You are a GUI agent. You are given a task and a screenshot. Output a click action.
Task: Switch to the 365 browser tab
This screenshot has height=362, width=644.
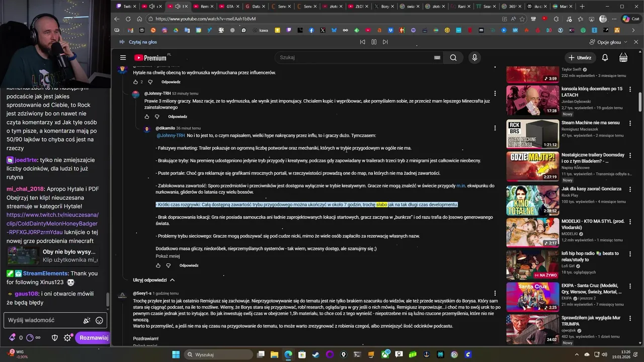[x=513, y=7]
